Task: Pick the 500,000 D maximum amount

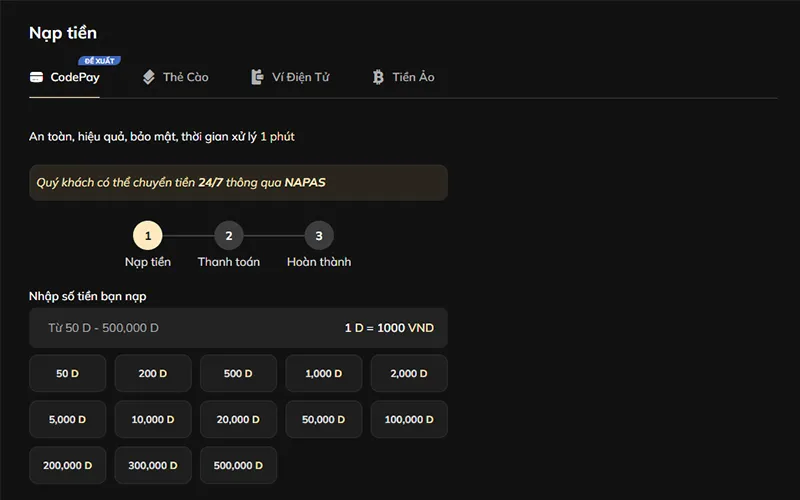Action: point(238,466)
